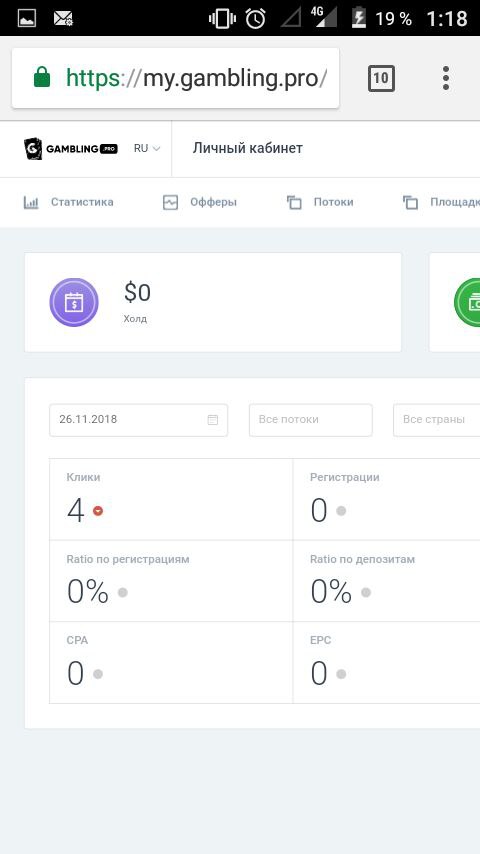480x854 pixels.
Task: Click the gray dot beside CPA value
Action: (x=98, y=674)
